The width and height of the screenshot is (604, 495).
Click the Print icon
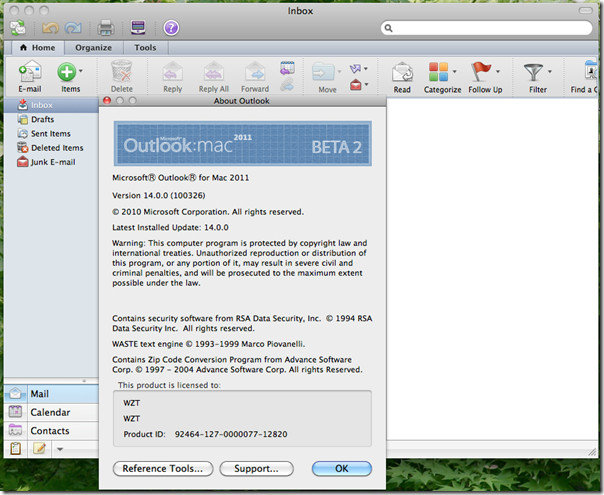(x=106, y=28)
